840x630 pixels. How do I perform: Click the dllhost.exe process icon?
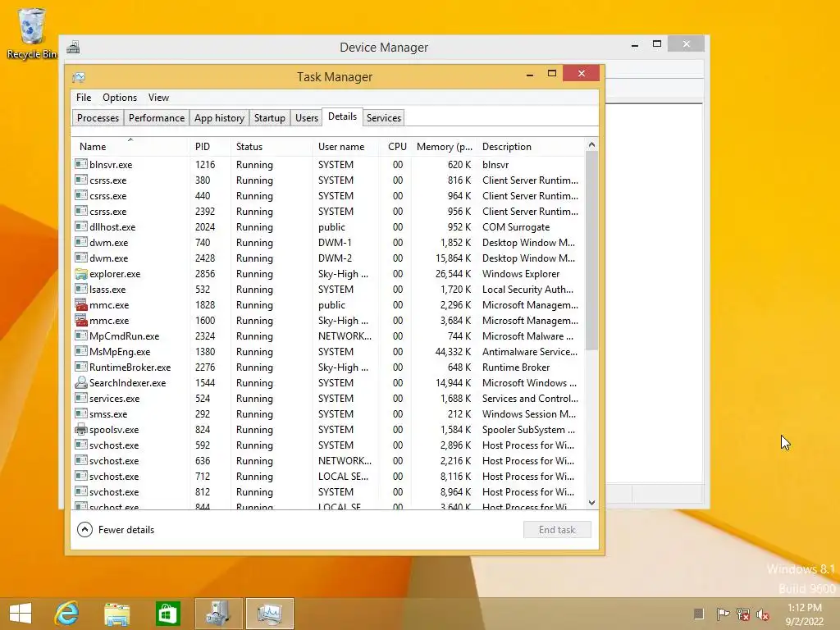tap(81, 226)
